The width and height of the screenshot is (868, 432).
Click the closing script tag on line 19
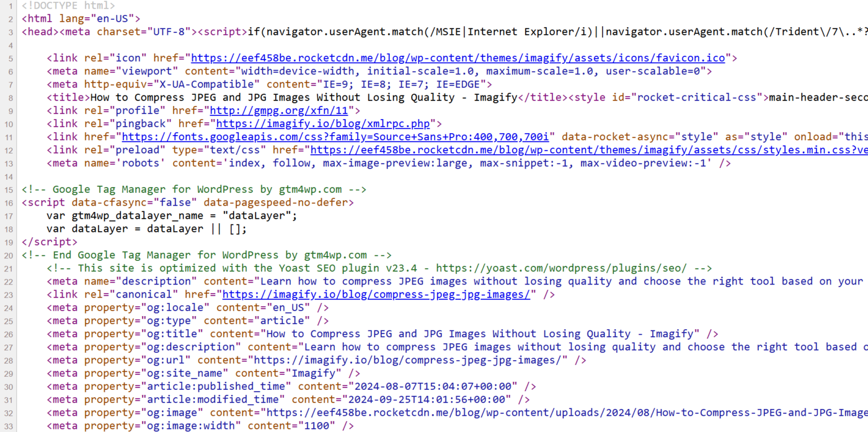click(50, 242)
